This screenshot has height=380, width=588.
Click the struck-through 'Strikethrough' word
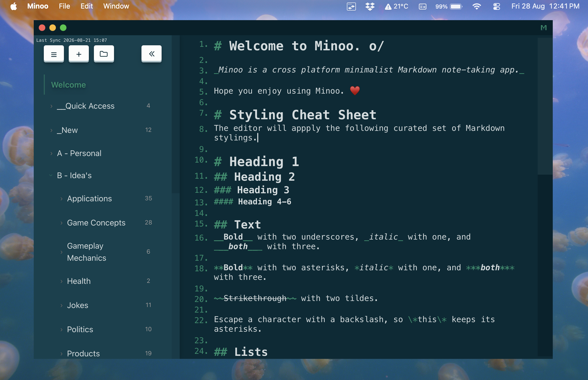click(x=255, y=298)
